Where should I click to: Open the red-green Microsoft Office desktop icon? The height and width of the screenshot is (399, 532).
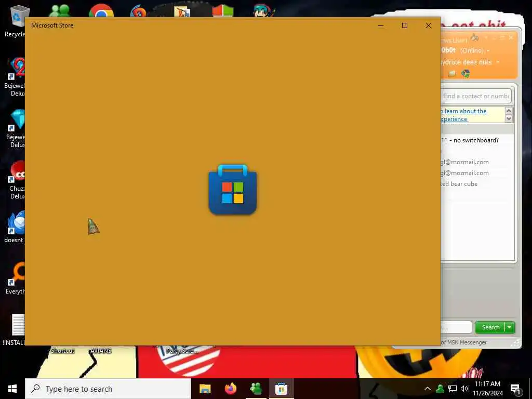tap(222, 11)
